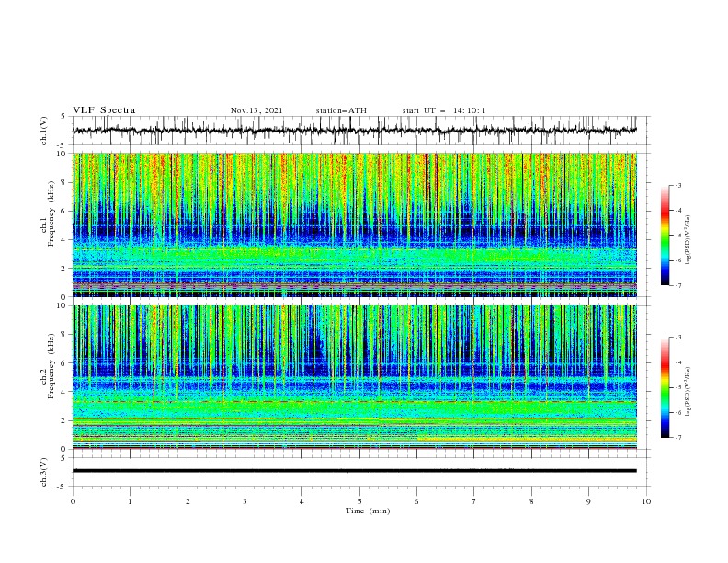This screenshot has width=728, height=563.
Task: Click the ch.1 spectrogram color bar
Action: [665, 236]
